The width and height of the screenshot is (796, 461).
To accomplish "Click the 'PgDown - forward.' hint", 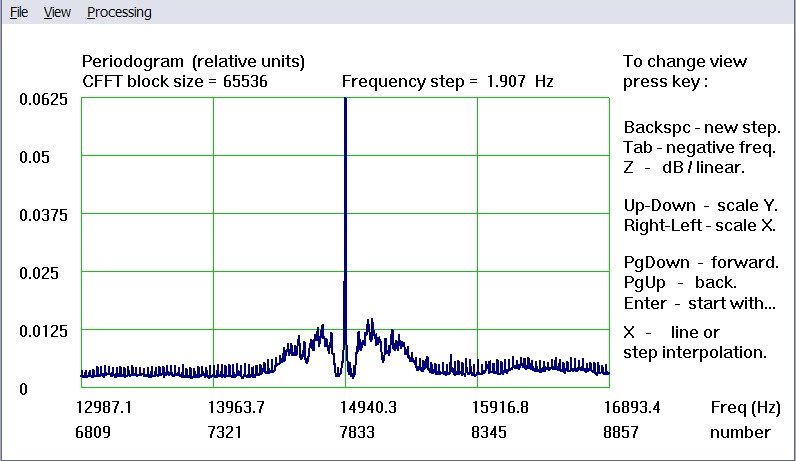I will 700,263.
